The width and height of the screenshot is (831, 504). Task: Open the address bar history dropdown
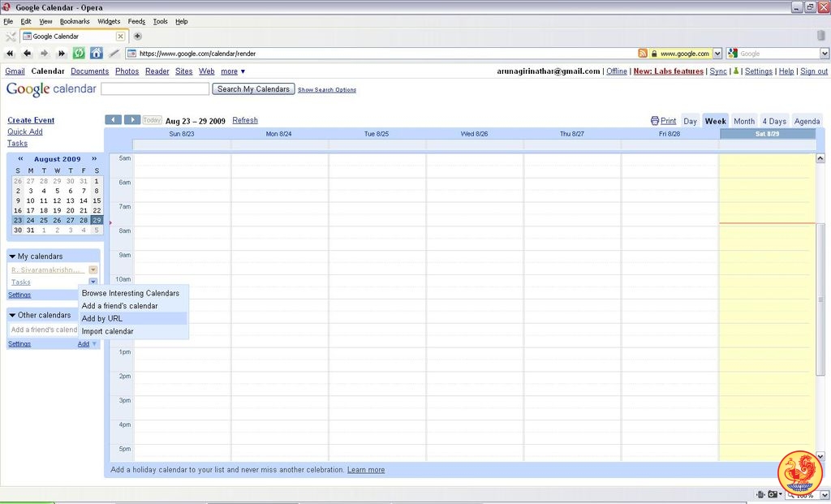pos(717,54)
